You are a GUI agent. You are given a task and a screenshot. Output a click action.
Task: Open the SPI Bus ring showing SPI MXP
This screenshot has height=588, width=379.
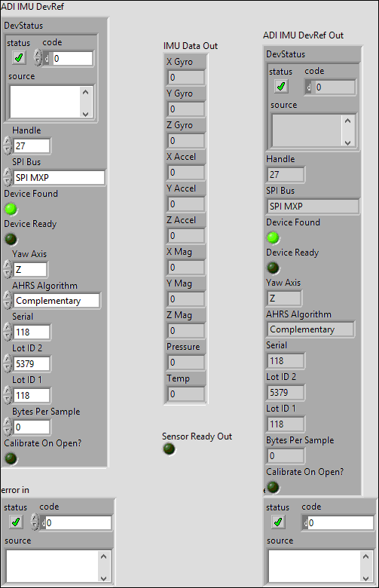coord(60,177)
